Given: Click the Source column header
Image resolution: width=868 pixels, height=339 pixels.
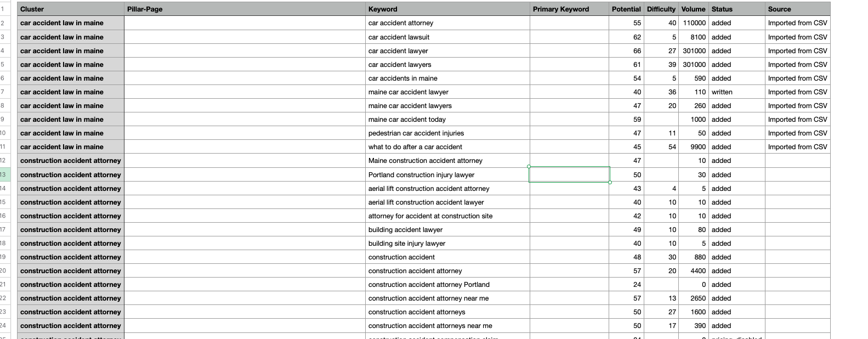Looking at the screenshot, I should point(797,9).
